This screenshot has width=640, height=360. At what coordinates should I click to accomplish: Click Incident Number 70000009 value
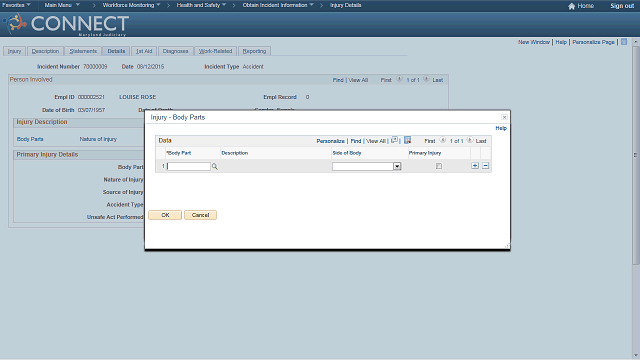95,67
